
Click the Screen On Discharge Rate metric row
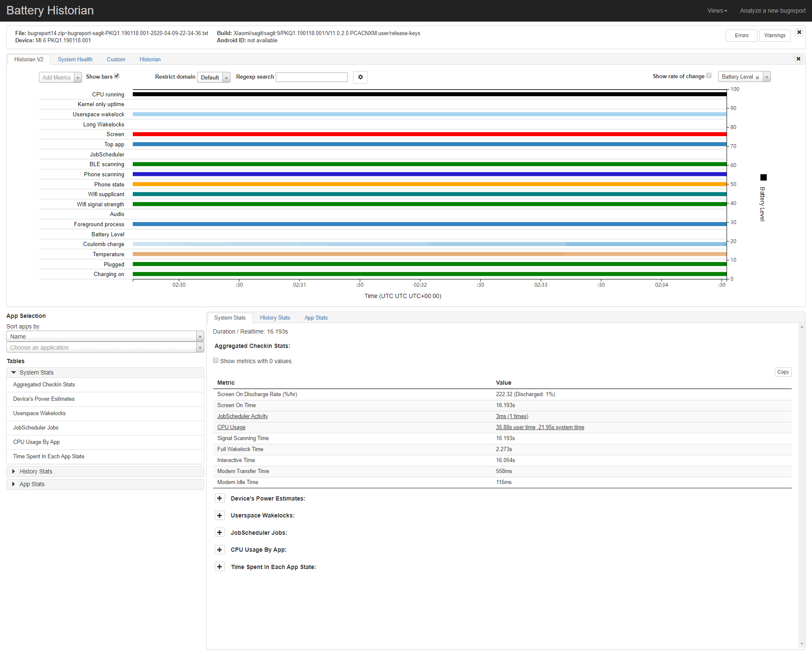coord(502,394)
